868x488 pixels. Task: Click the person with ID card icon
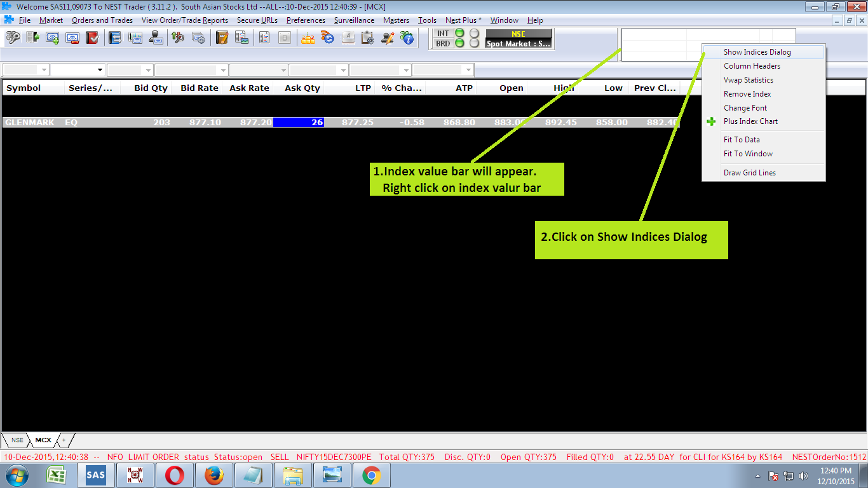tap(156, 38)
